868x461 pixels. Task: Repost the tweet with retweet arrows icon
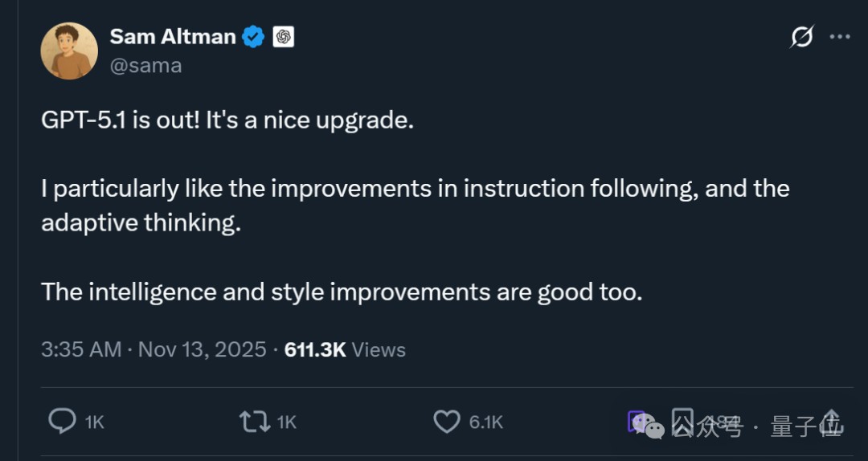[x=254, y=421]
